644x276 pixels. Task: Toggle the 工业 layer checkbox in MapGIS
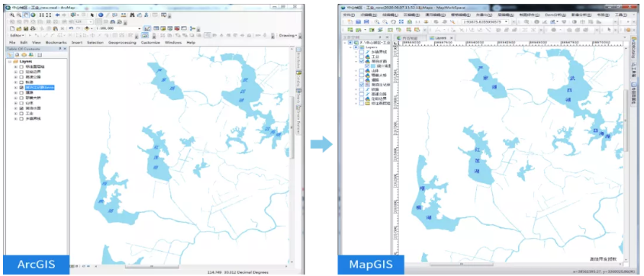point(361,56)
